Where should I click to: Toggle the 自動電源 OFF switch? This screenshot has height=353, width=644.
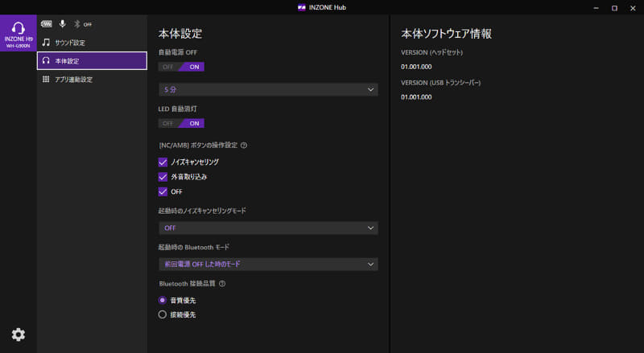181,67
